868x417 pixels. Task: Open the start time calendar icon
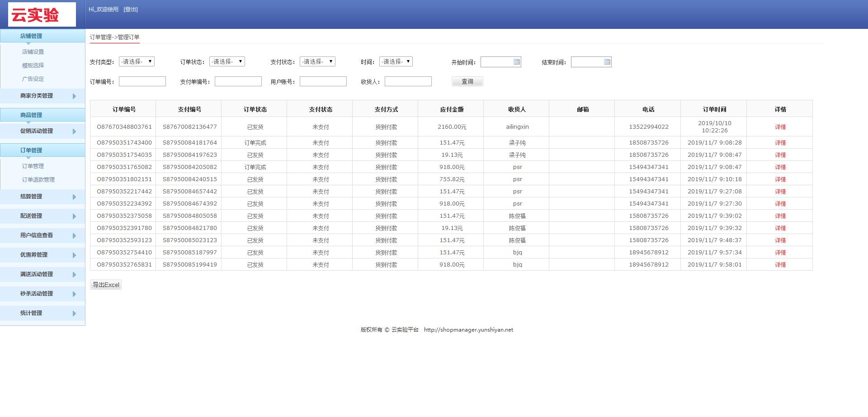(x=516, y=62)
